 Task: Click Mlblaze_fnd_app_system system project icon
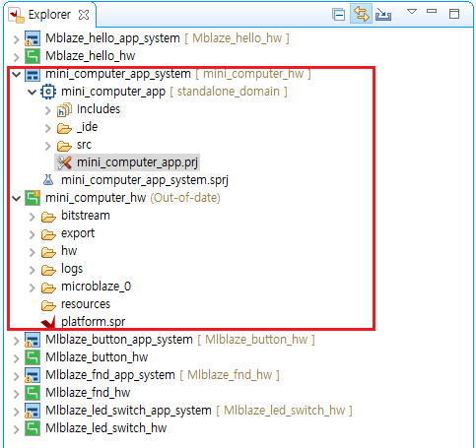(x=33, y=375)
